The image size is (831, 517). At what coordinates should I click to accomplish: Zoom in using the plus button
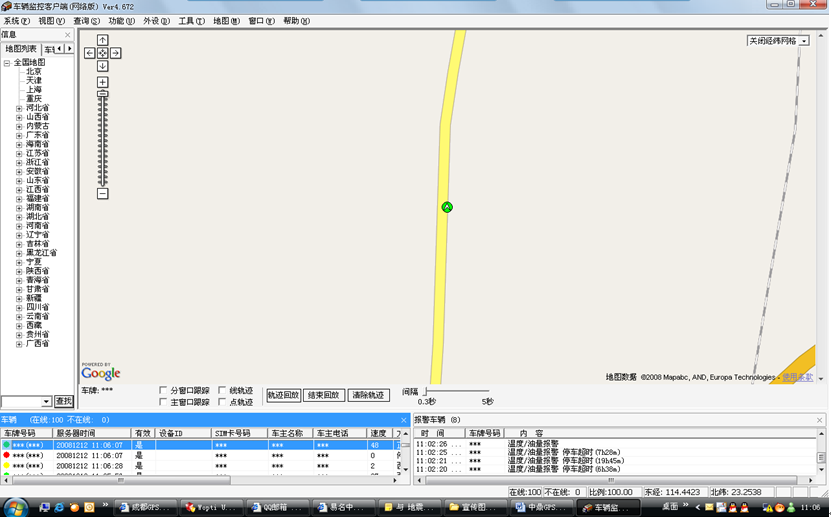coord(102,82)
